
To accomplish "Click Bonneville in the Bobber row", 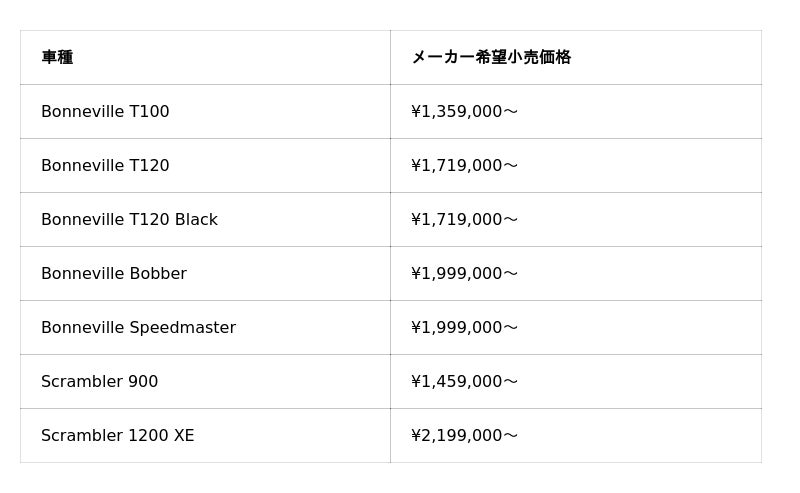I will (83, 274).
